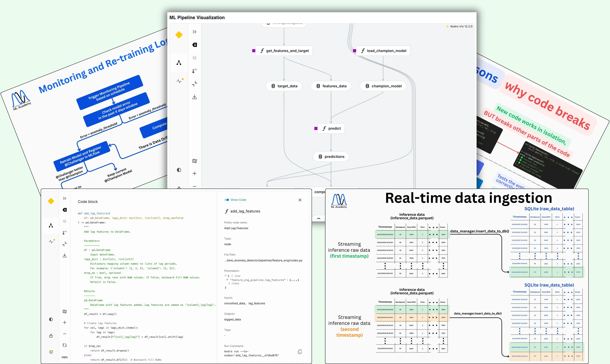Click the settings gear icon in Code block window sidebar

(x=51, y=352)
